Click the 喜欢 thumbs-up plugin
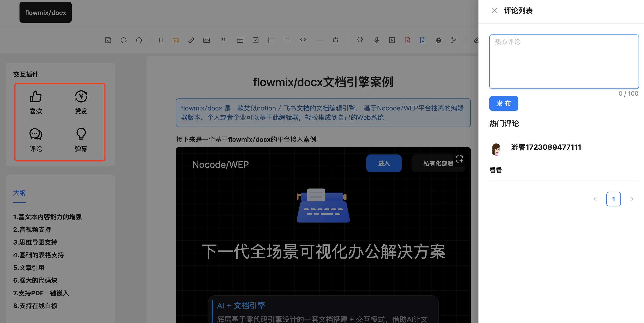644x323 pixels. (36, 102)
